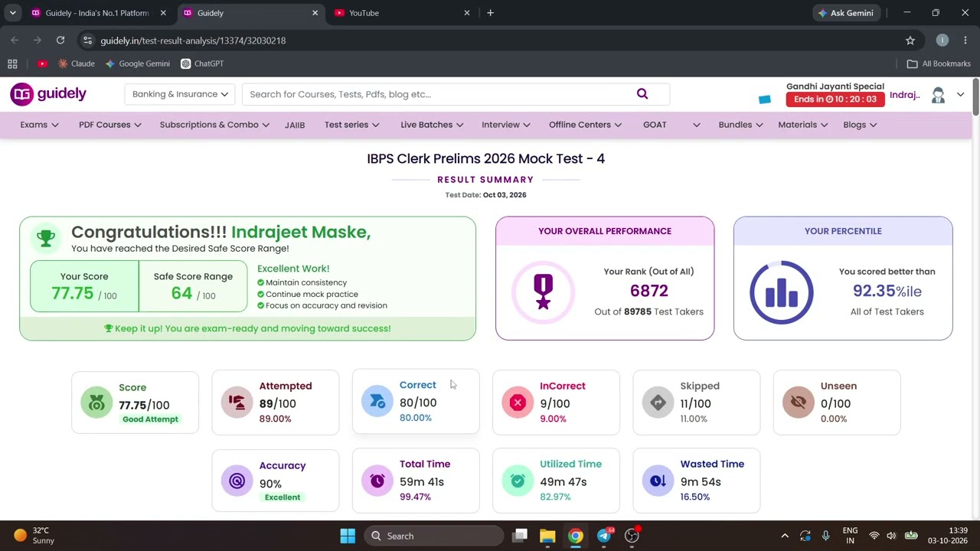This screenshot has width=980, height=551.
Task: Open File Explorer from taskbar
Action: [x=547, y=536]
